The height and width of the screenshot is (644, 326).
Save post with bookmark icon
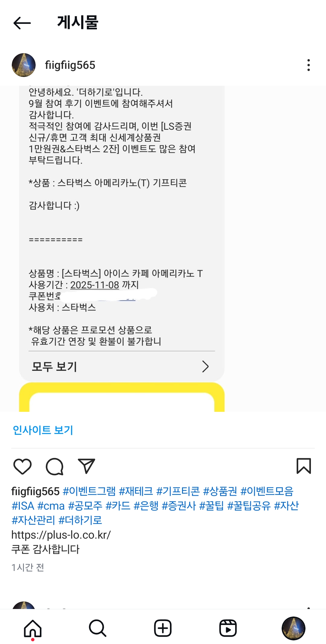tap(304, 466)
